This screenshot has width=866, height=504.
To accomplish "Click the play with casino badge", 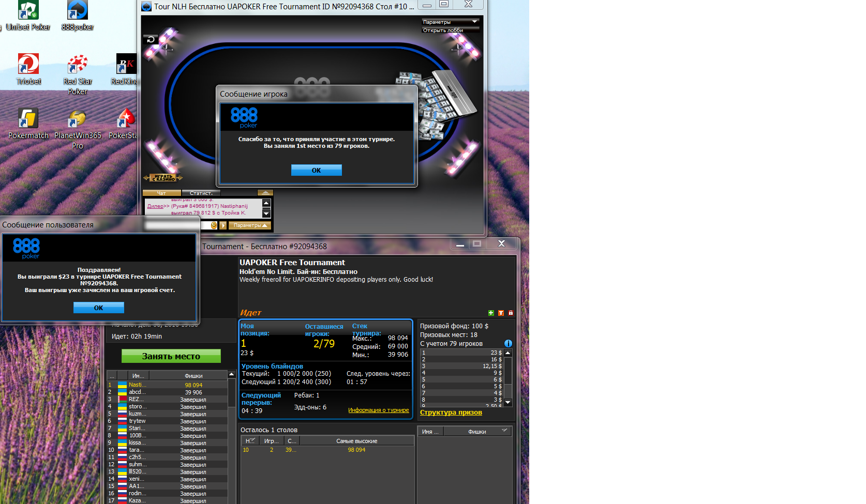I will [163, 178].
